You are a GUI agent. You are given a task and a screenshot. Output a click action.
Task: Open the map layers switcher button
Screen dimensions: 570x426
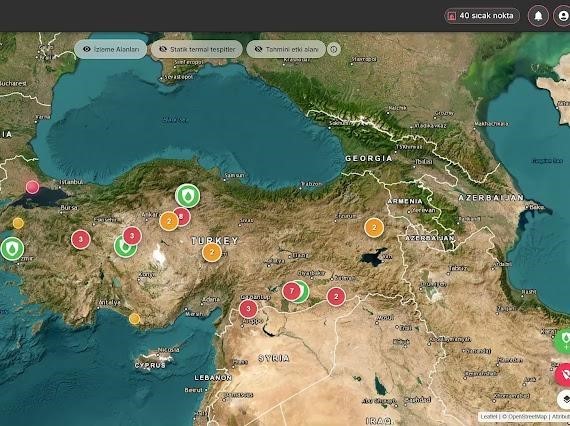pos(564,400)
